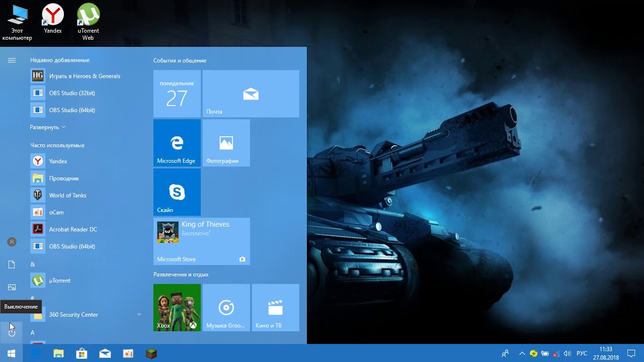644x362 pixels.
Task: Open the Mail app on the taskbar
Action: click(x=105, y=353)
